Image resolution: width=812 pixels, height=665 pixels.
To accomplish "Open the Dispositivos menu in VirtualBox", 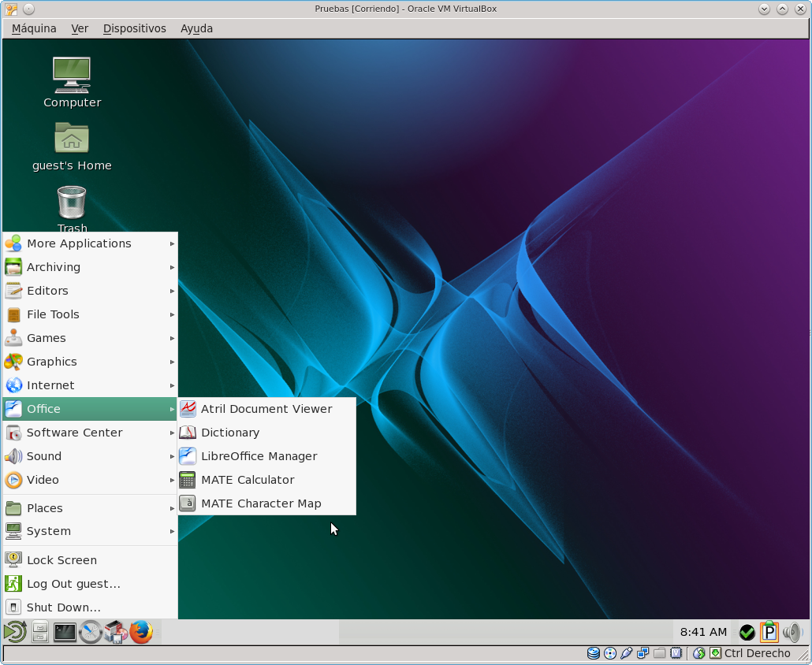I will 134,28.
